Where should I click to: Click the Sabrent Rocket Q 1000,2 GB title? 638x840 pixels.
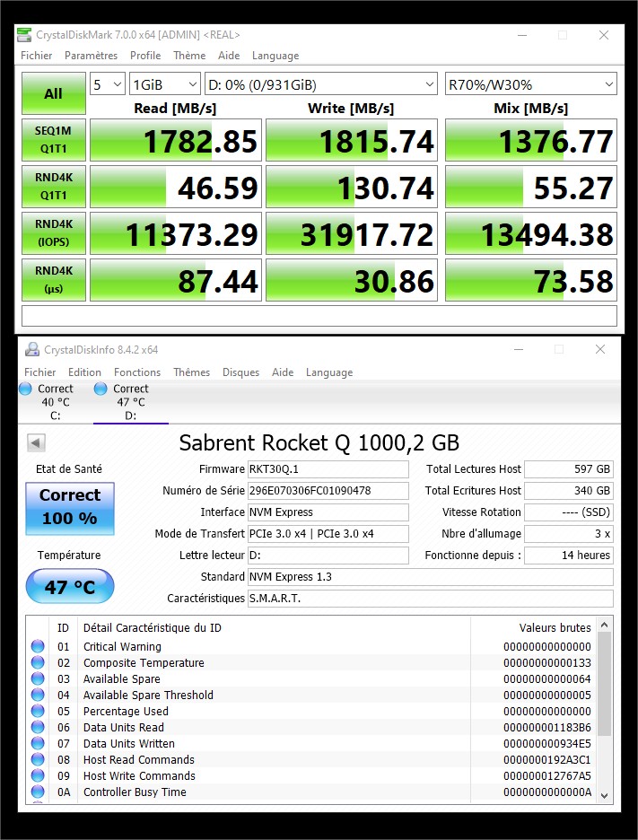click(x=319, y=443)
